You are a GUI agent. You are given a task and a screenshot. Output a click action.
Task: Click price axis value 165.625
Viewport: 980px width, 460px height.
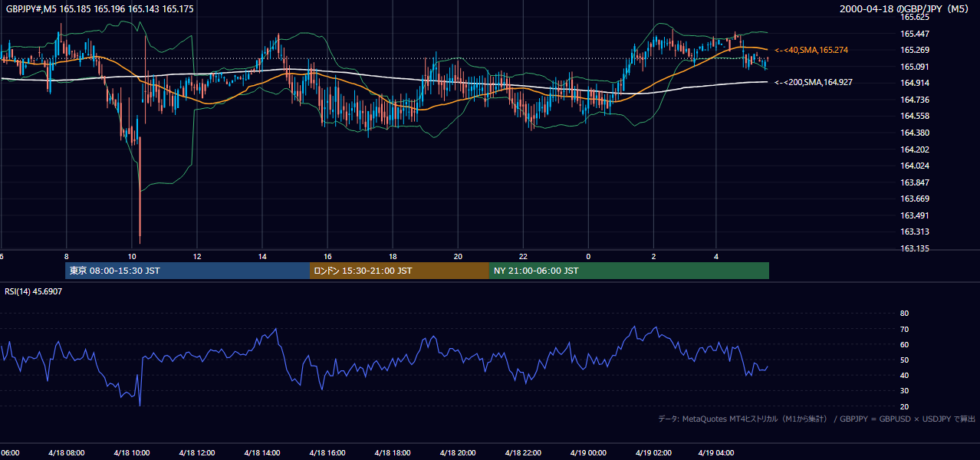[x=914, y=17]
